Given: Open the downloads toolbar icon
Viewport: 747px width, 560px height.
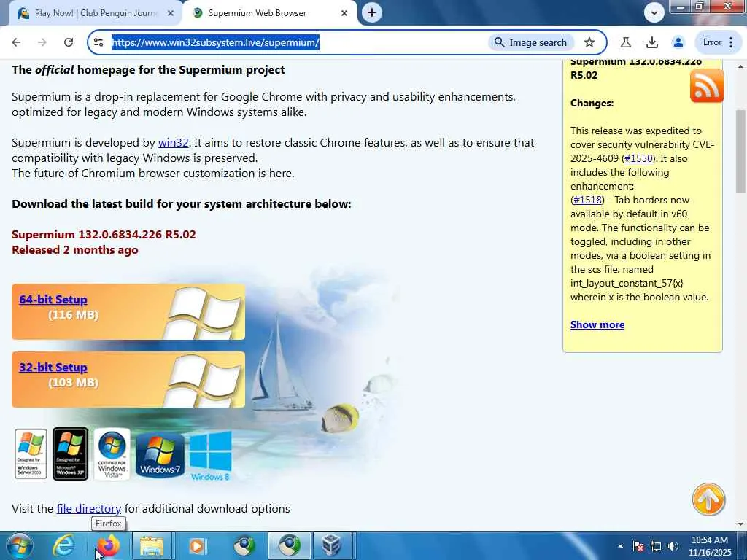Looking at the screenshot, I should (x=652, y=42).
